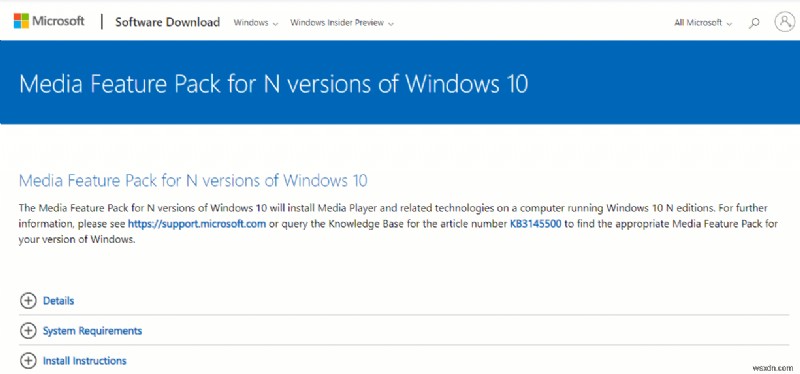Go to Software Download home link
Image resolution: width=800 pixels, height=374 pixels.
[167, 22]
